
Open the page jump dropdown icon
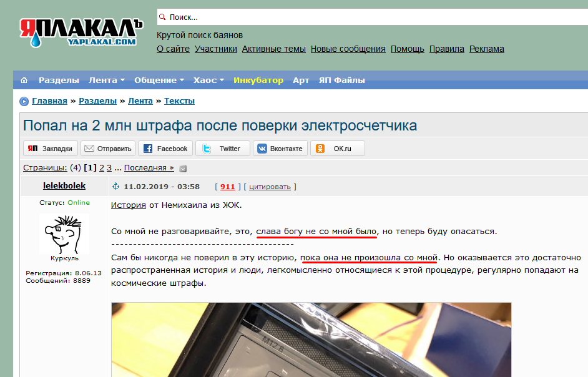pos(183,169)
